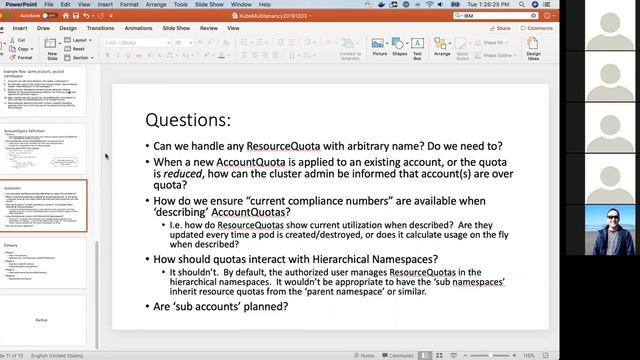The image size is (640, 360).
Task: Click the Comments button in status bar
Action: click(398, 356)
